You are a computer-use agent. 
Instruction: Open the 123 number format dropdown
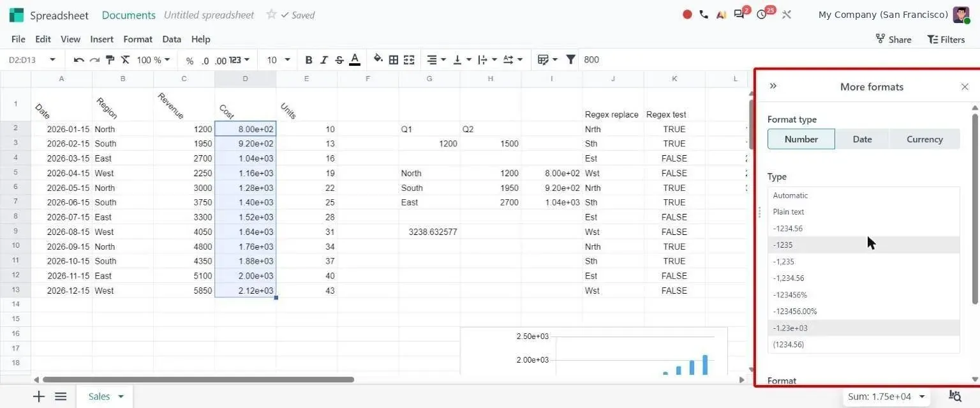pos(240,60)
